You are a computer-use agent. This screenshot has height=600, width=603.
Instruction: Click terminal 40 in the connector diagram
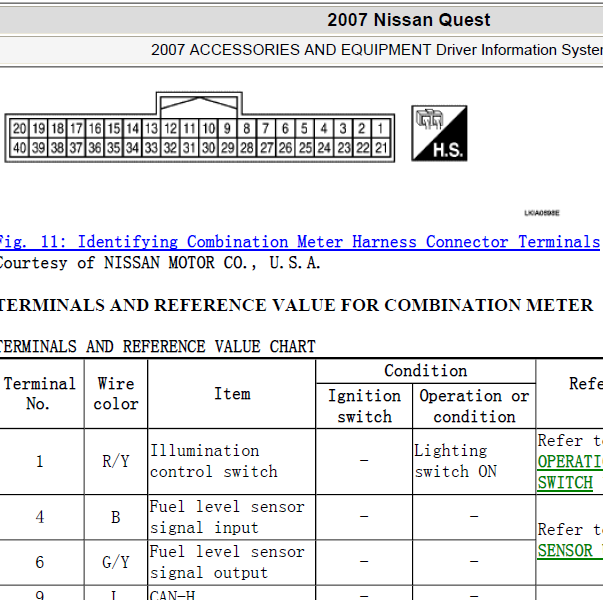pos(20,148)
